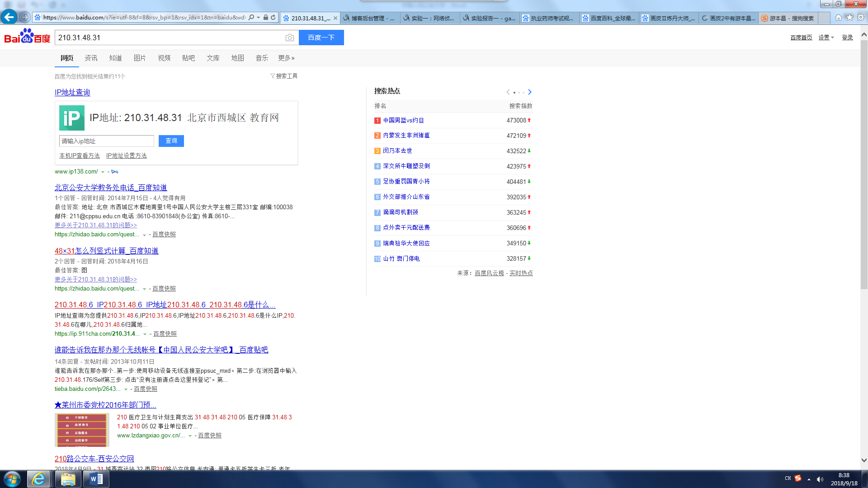Click the 请输入ip地址 input field
Screen dimensions: 868x488
tap(106, 141)
